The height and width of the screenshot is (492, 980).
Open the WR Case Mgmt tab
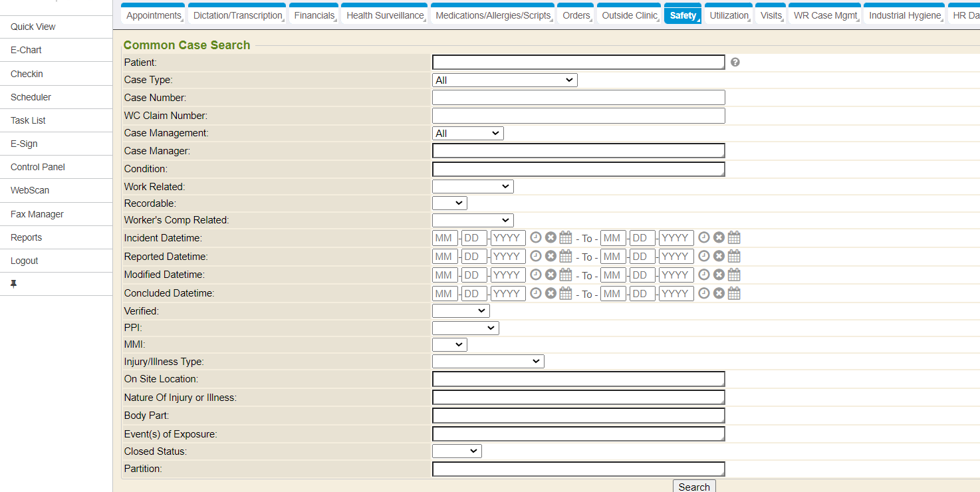coord(824,15)
